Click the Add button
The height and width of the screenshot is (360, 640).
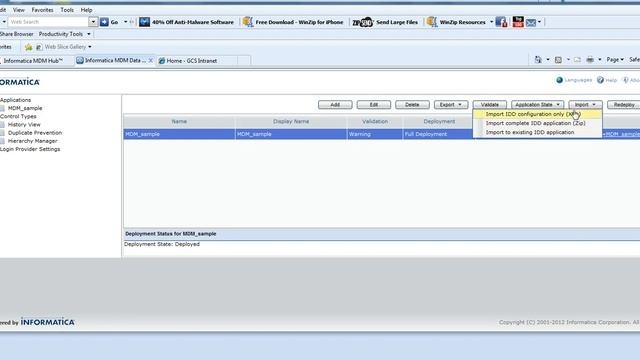click(335, 105)
